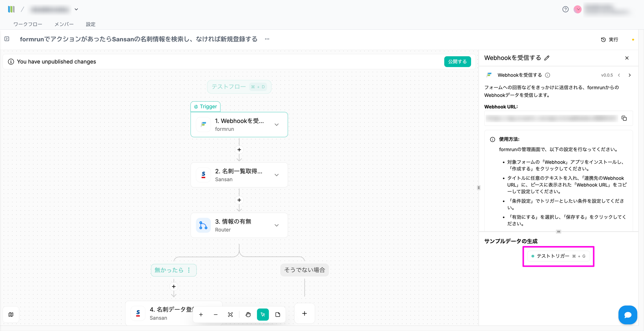
Task: Expand options for 2. 名刺一覧取得 node
Action: (x=277, y=175)
